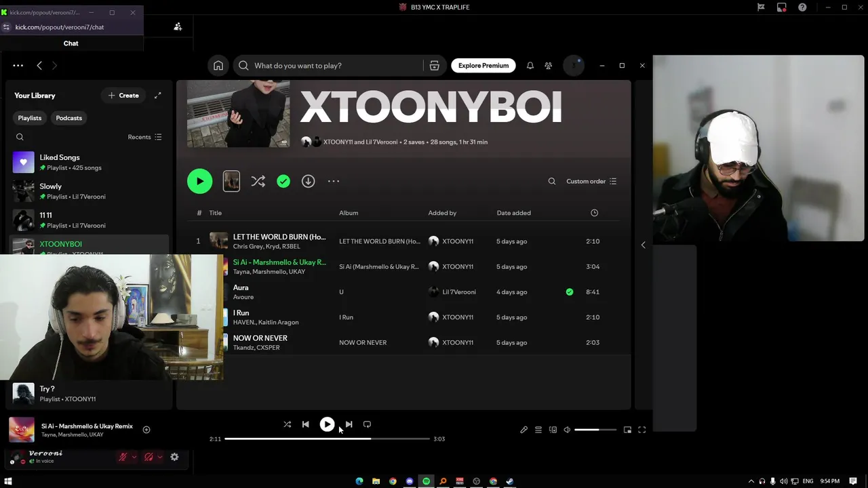Screen dimensions: 868x488
Task: Expand Discord microphone options arrow
Action: [x=134, y=457]
